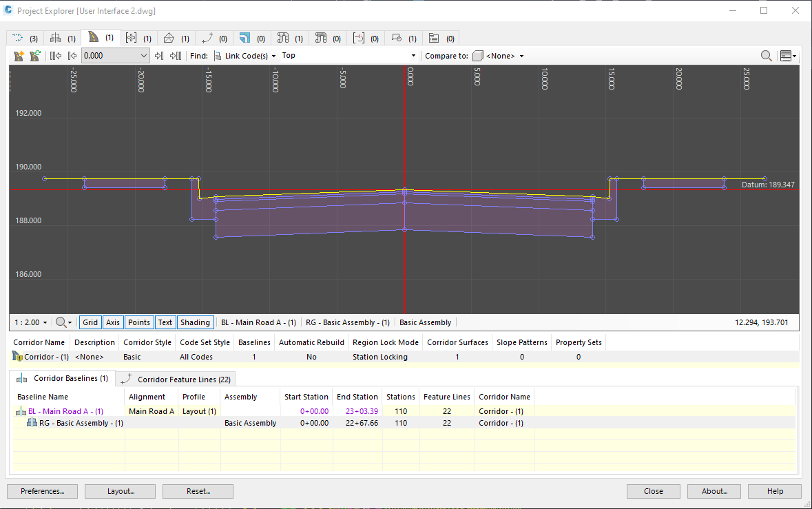Open the 1:2.00 scale dropdown
812x509 pixels.
[x=30, y=322]
